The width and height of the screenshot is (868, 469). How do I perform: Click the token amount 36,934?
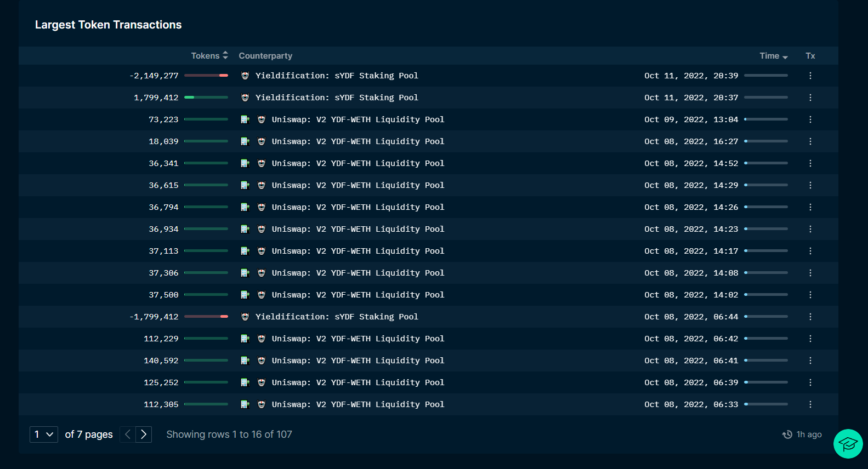(x=163, y=229)
